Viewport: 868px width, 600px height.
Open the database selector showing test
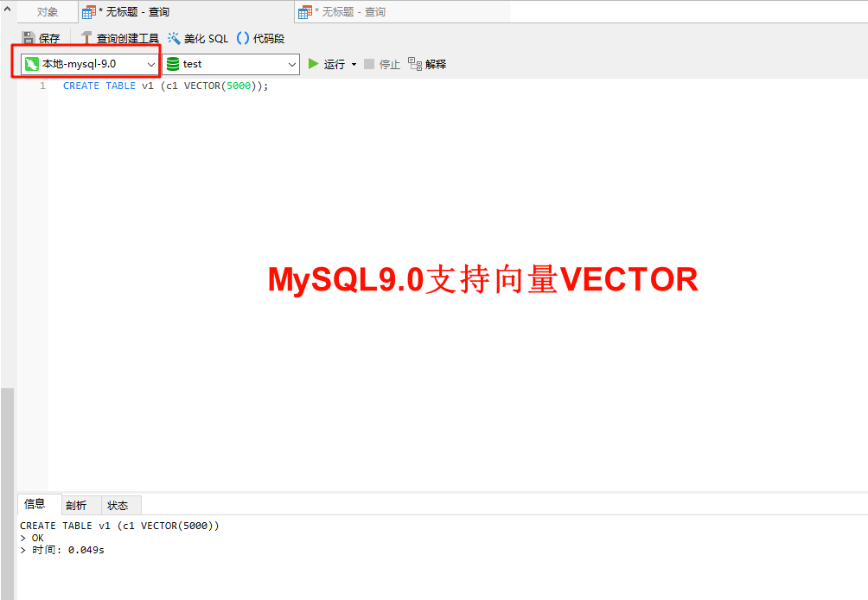click(x=231, y=63)
